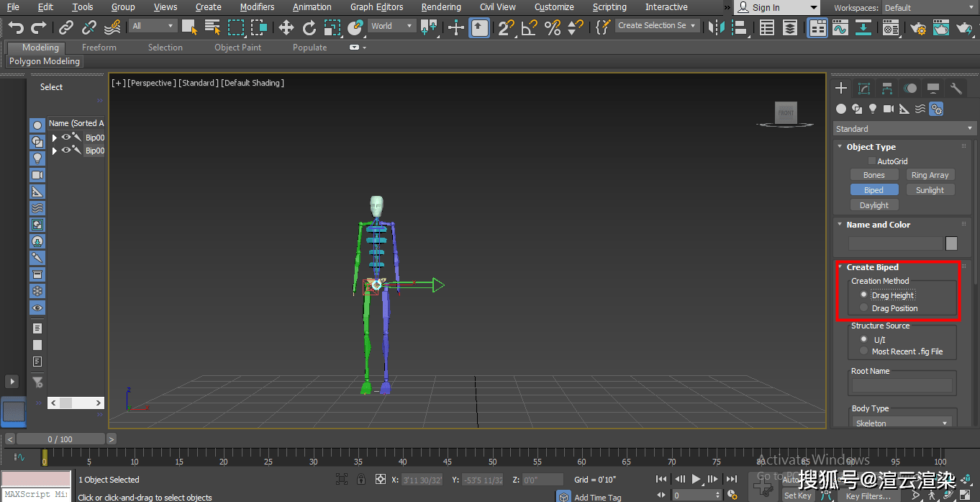The image size is (980, 502).
Task: Switch to the Motion panel tab
Action: (910, 89)
